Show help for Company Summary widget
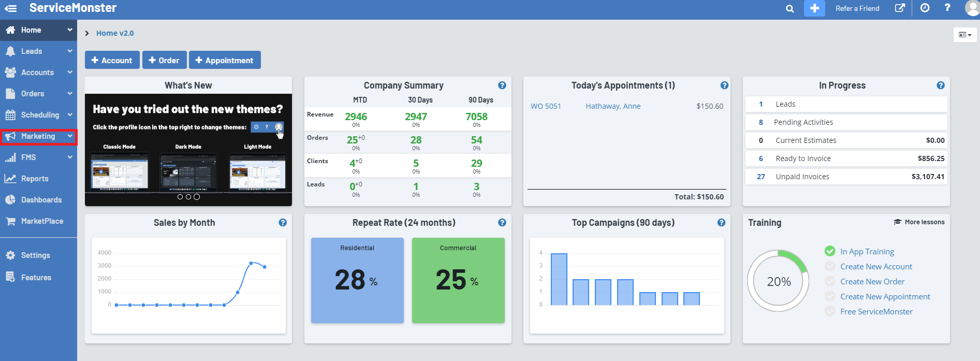The height and width of the screenshot is (361, 980). (502, 85)
